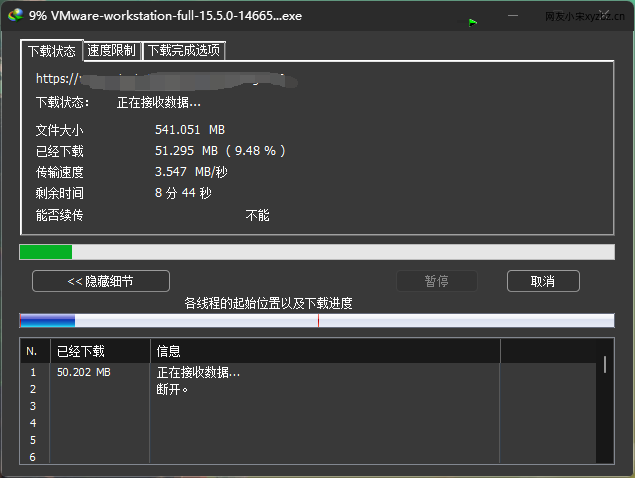Click the 已经下载 column header
This screenshot has width=635, height=478.
pos(100,351)
